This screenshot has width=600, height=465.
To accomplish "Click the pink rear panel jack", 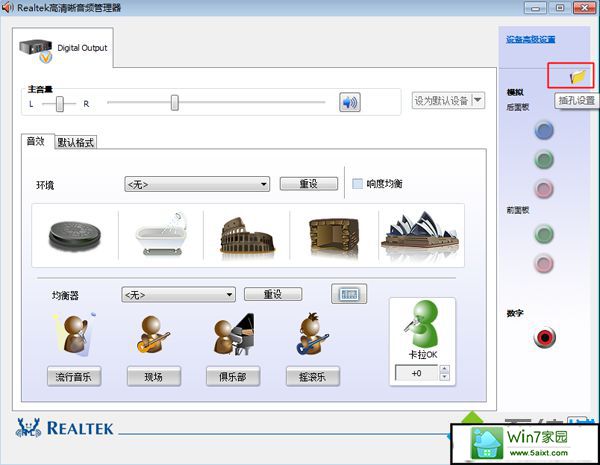I will point(544,189).
